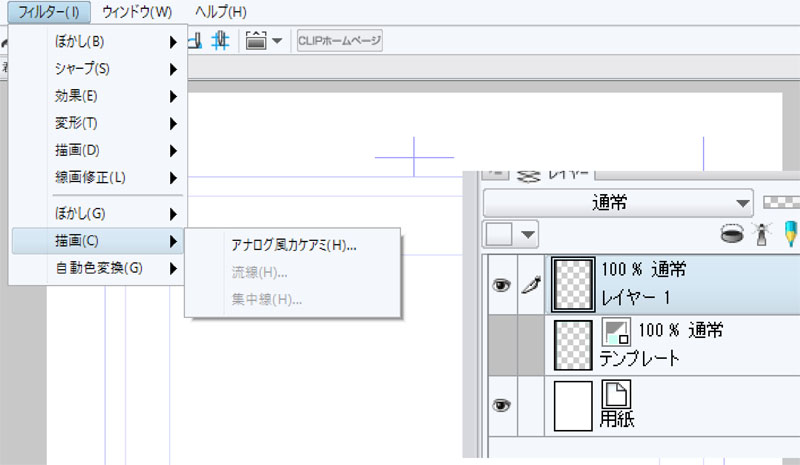This screenshot has height=465, width=800.
Task: Show the テンプレート layer via visibility box
Action: point(501,345)
